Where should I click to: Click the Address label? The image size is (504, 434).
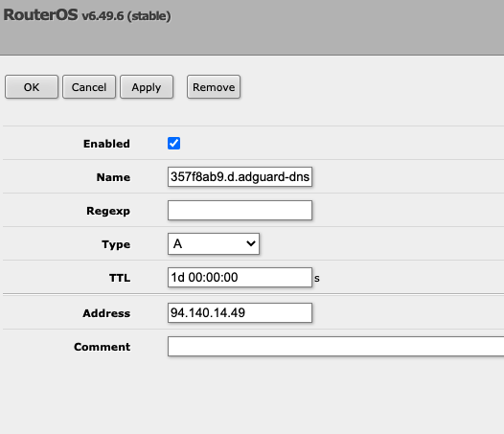point(106,313)
